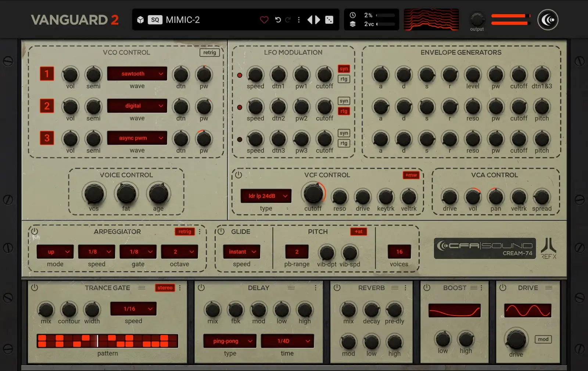Open oscillator 3 async pwm wave dropdown
588x371 pixels.
(137, 138)
